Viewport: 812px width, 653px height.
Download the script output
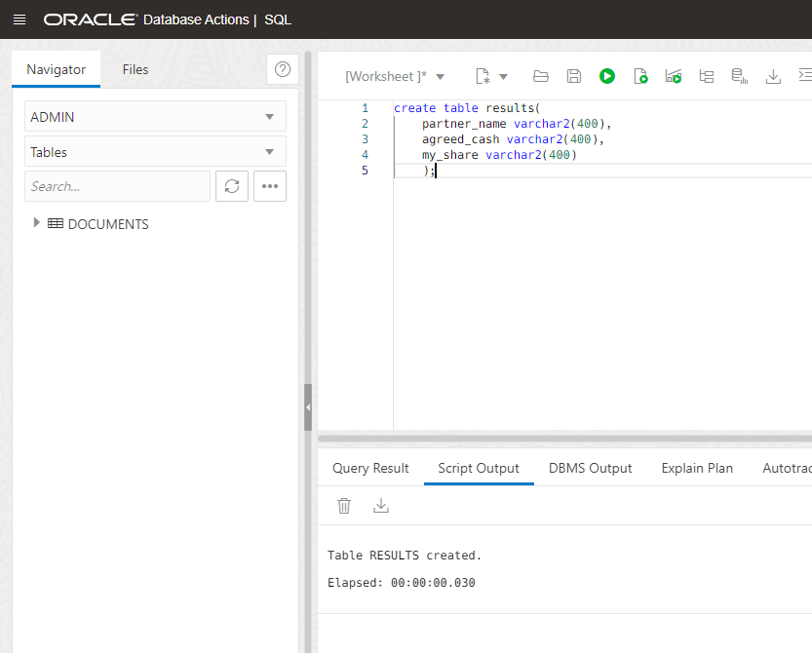click(x=381, y=505)
